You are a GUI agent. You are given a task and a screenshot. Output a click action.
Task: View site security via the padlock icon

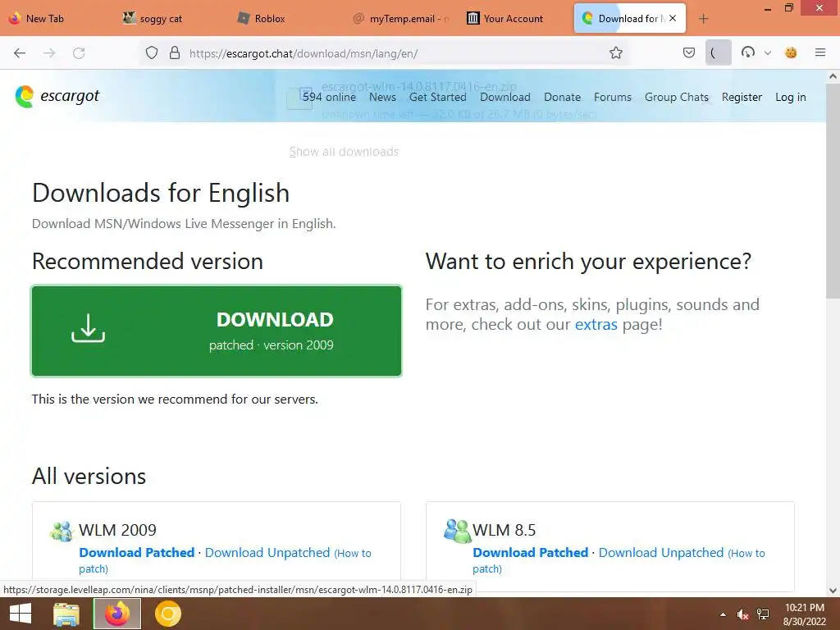(x=175, y=53)
